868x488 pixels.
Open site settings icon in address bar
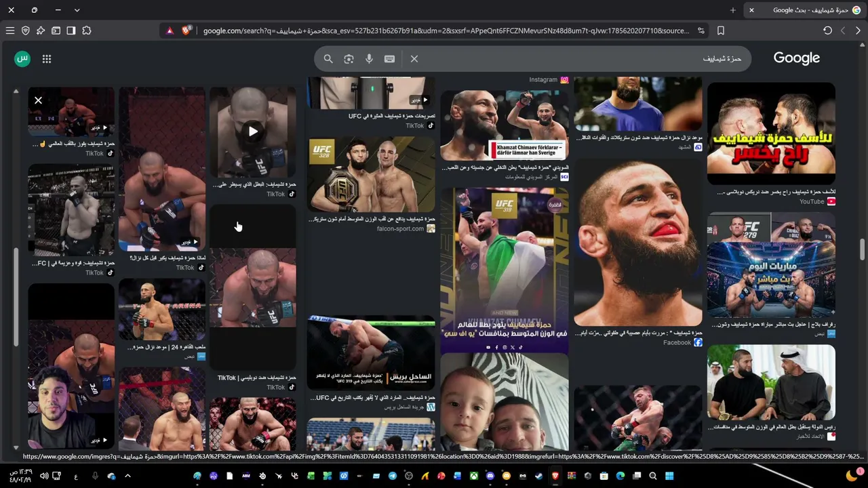[701, 30]
